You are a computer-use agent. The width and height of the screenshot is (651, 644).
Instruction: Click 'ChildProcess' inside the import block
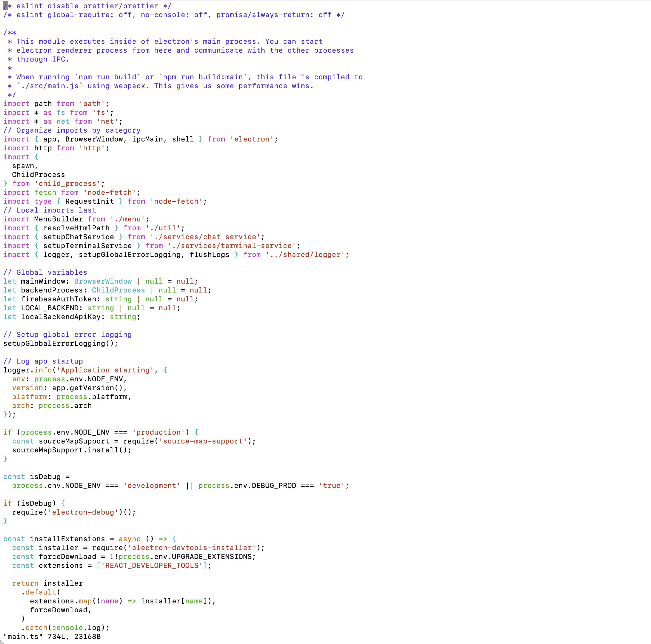tap(38, 174)
